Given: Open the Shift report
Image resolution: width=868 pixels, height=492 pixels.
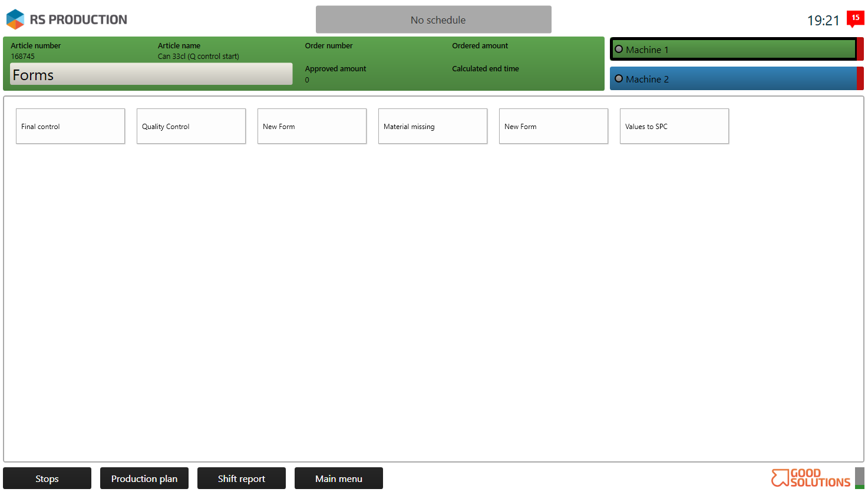Looking at the screenshot, I should pos(242,478).
